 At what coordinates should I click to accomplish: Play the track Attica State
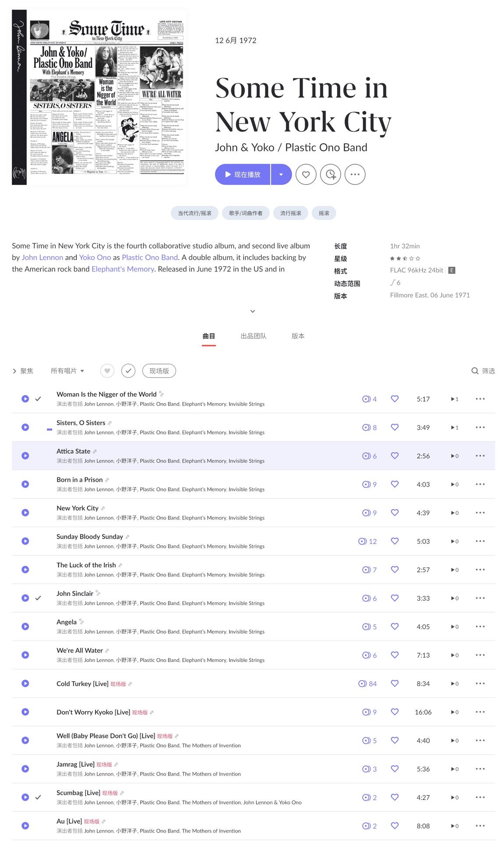click(25, 456)
